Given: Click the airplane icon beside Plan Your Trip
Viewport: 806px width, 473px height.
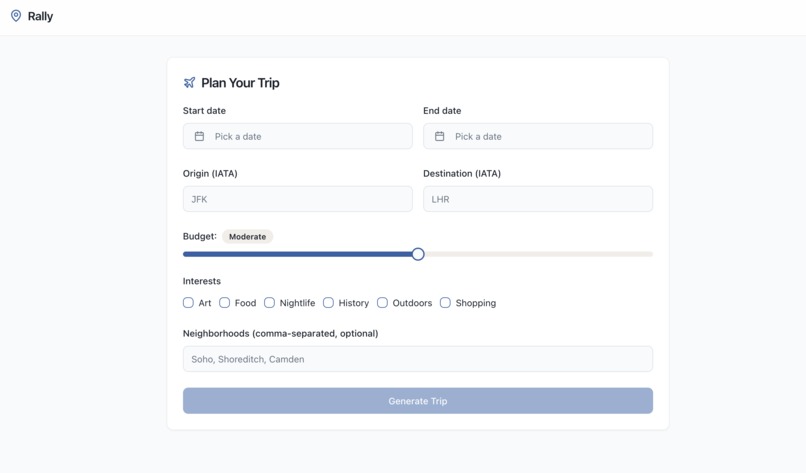Looking at the screenshot, I should tap(189, 83).
